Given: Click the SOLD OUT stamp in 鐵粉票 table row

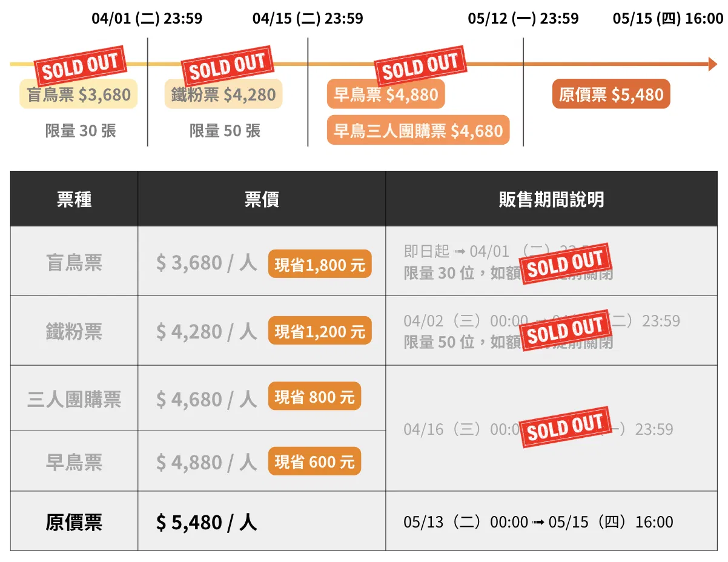Looking at the screenshot, I should (x=566, y=332).
